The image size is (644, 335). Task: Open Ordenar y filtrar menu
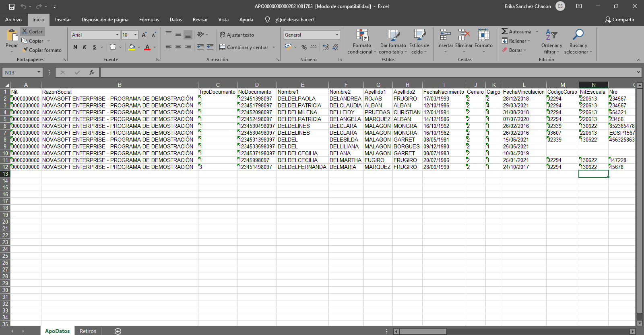[551, 41]
